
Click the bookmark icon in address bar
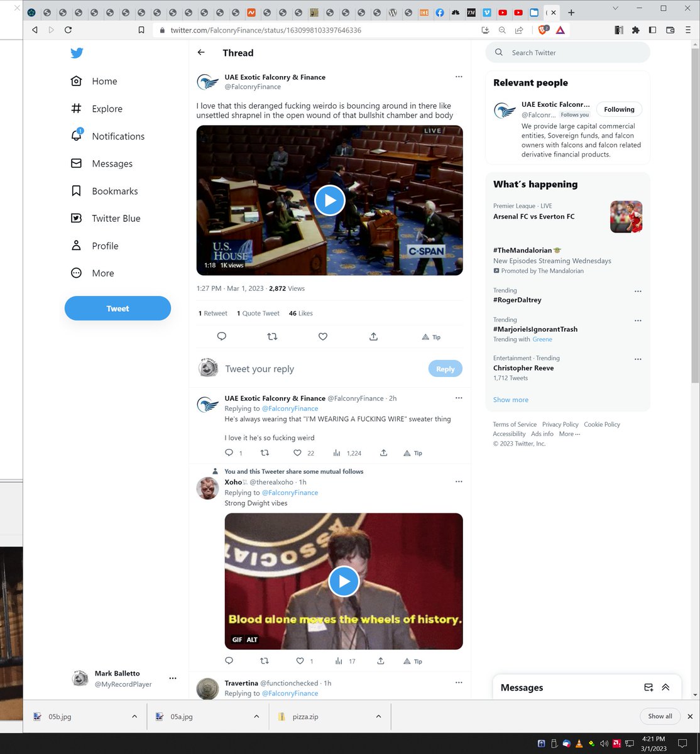pyautogui.click(x=141, y=30)
